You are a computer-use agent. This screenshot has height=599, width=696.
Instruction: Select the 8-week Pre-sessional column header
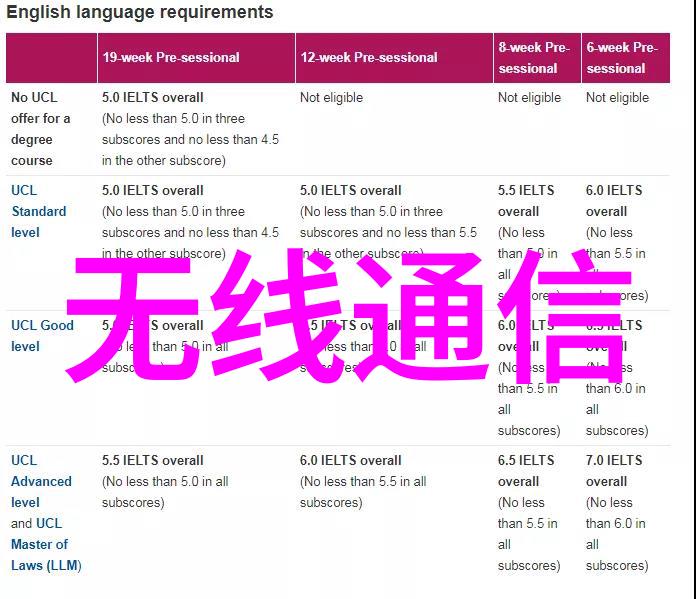(x=537, y=58)
